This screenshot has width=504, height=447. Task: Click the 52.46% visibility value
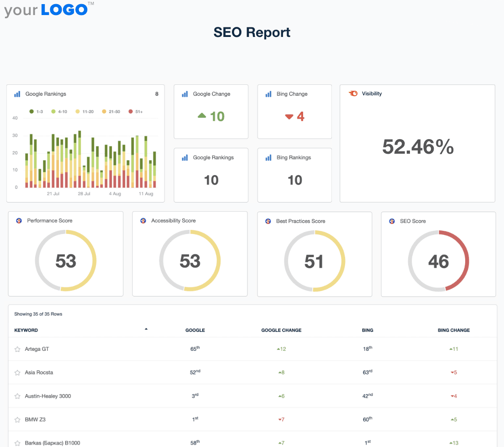pyautogui.click(x=417, y=147)
